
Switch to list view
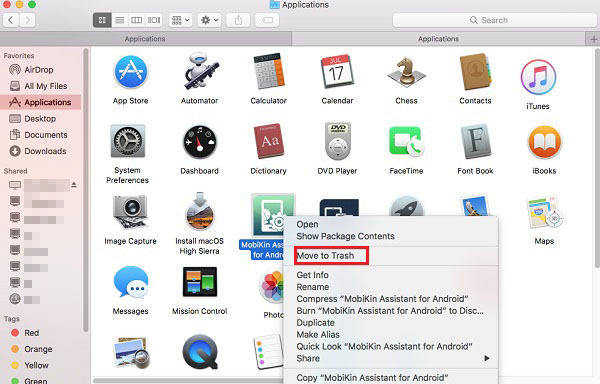pyautogui.click(x=120, y=20)
